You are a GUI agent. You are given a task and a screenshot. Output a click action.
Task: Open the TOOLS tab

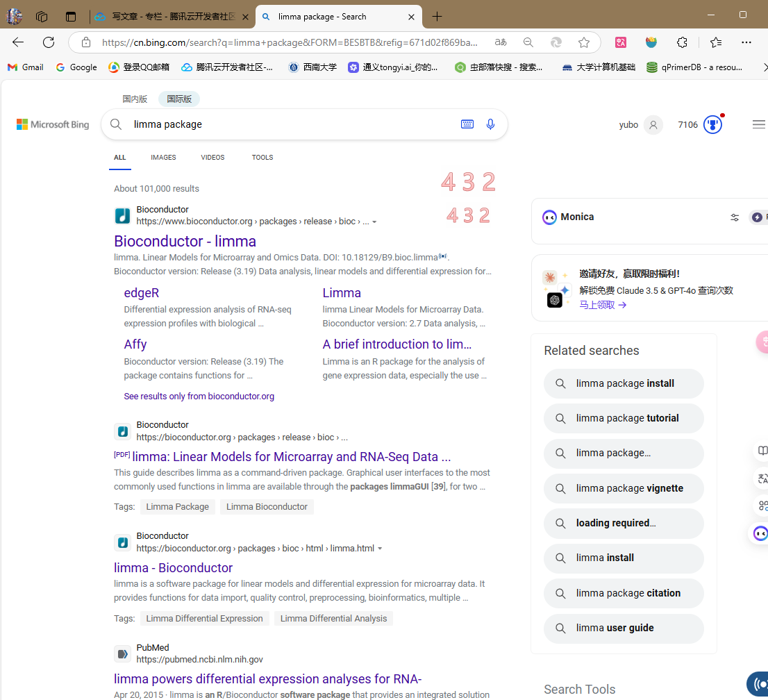tap(262, 157)
